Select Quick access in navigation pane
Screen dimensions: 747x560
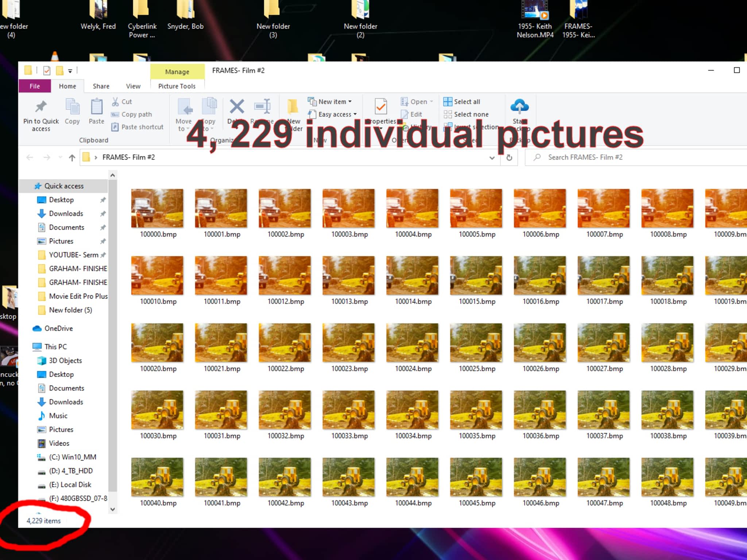(x=63, y=186)
